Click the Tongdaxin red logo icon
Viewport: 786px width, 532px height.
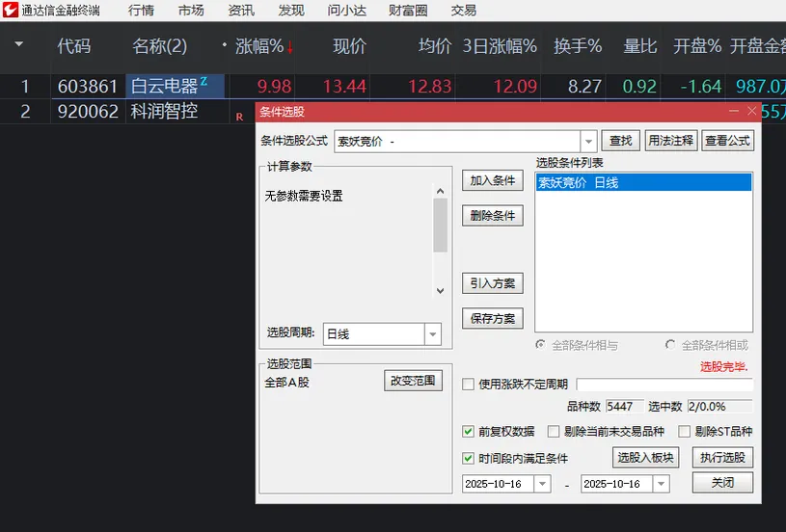12,11
